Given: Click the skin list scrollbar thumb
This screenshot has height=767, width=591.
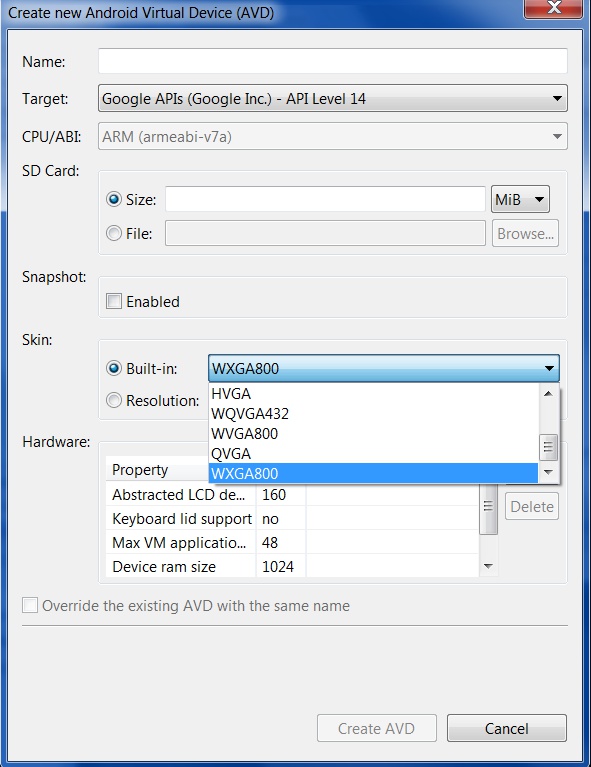Looking at the screenshot, I should (x=548, y=447).
